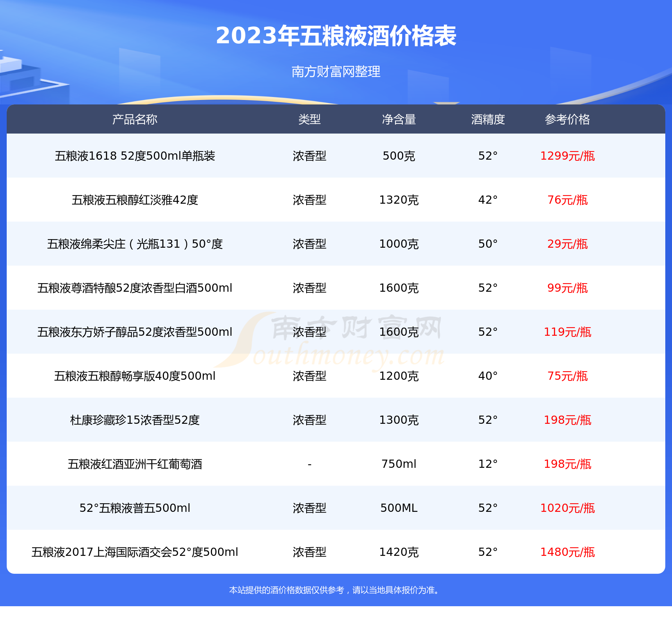672x623 pixels.
Task: Click product 五粮液五粮醇红淡雅42度
Action: point(135,200)
